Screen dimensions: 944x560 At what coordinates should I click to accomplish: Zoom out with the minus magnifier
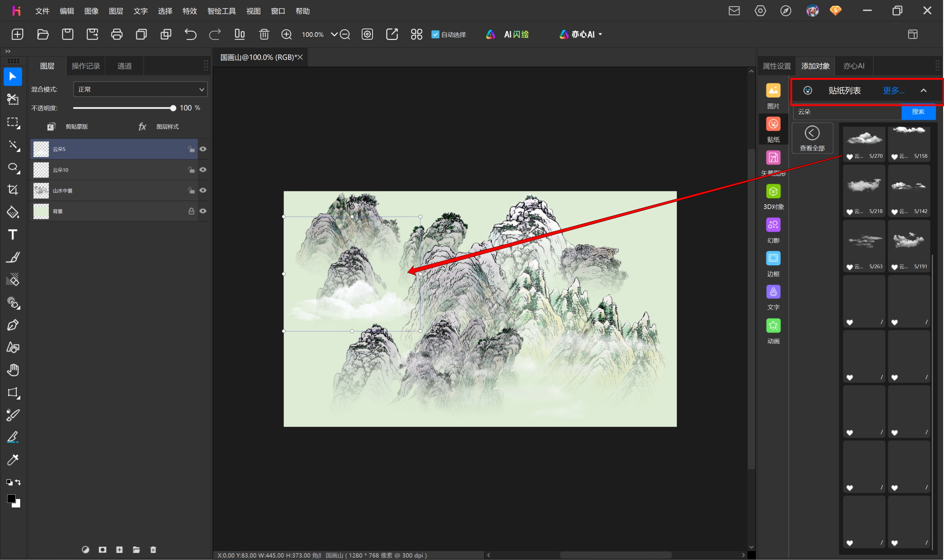345,34
